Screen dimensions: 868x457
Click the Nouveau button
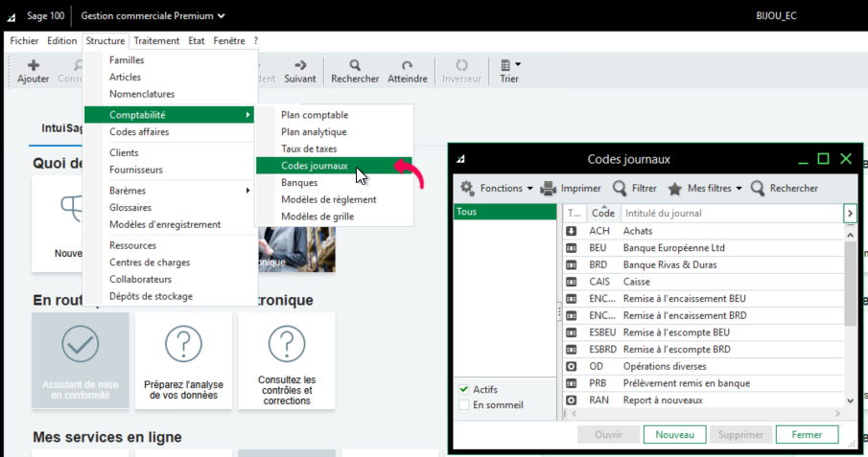click(x=675, y=434)
